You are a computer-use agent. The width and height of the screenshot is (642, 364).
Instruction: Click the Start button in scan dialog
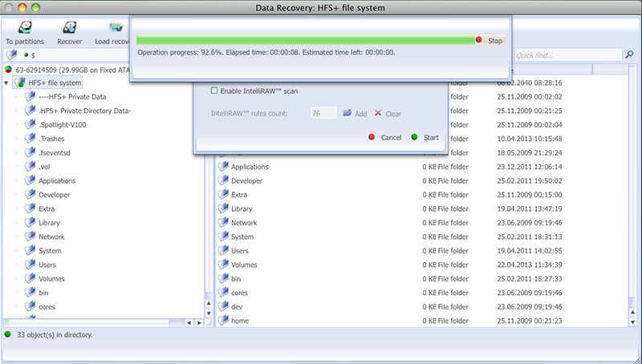tap(425, 137)
